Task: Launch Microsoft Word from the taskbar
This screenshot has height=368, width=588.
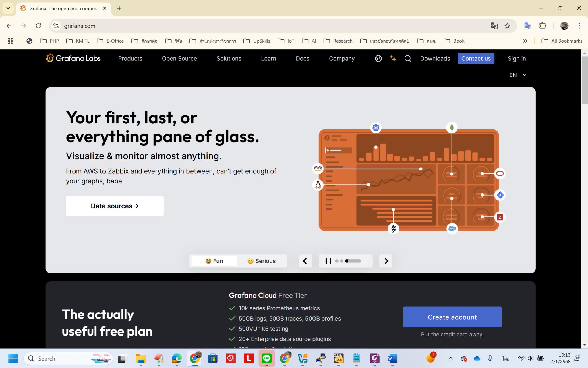Action: coord(392,359)
